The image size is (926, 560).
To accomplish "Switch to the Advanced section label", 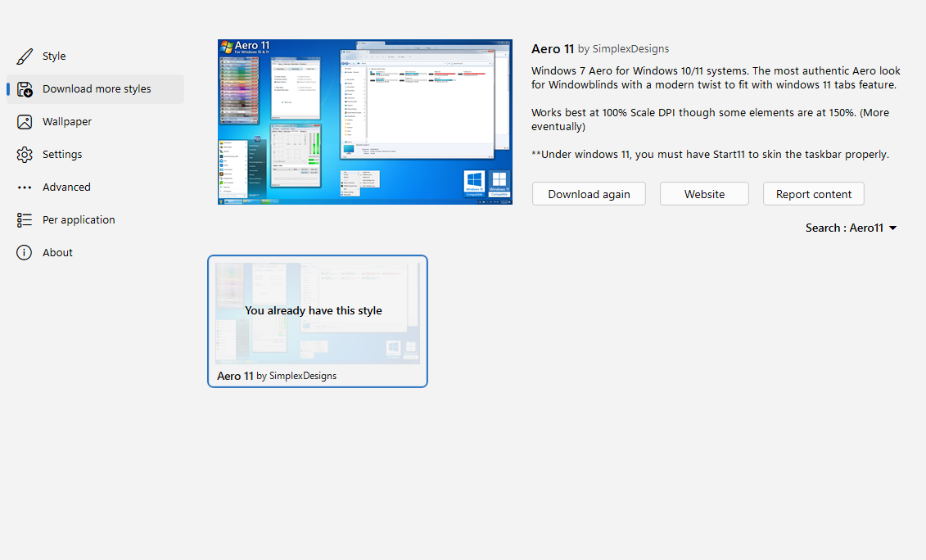I will click(66, 187).
